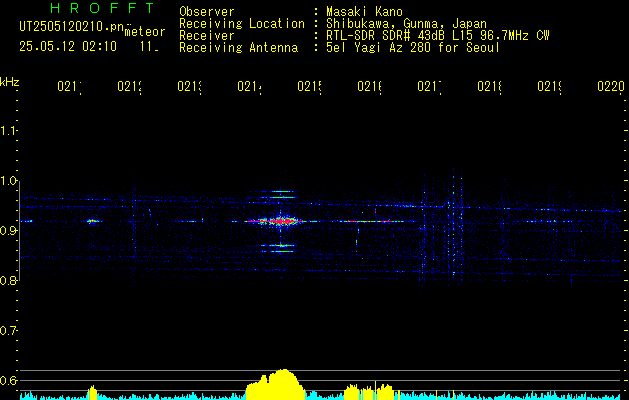Click the 'Receiving Antenna' label

(x=238, y=48)
